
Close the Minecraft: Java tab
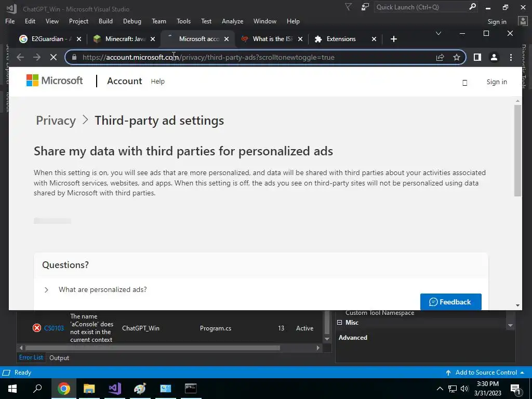(x=153, y=39)
